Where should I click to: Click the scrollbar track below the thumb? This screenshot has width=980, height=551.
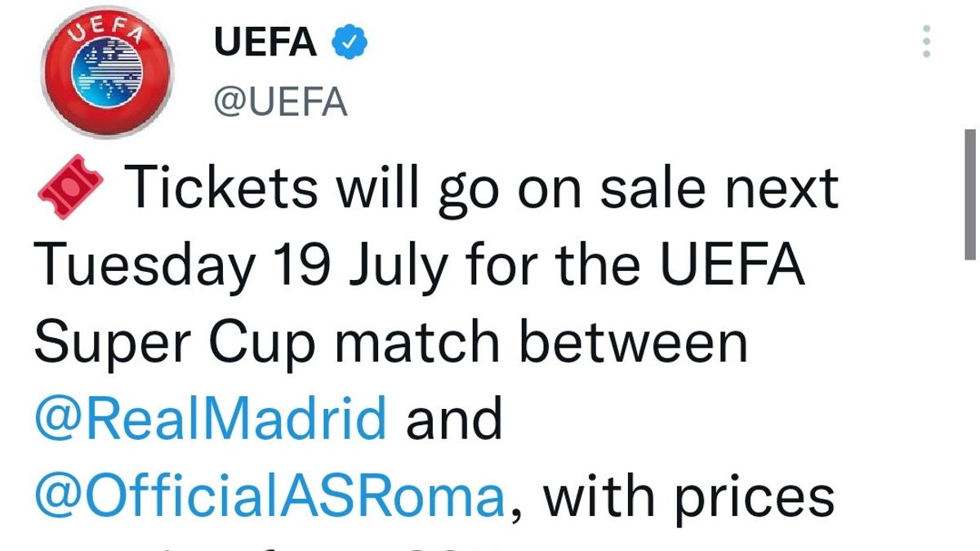point(970,405)
